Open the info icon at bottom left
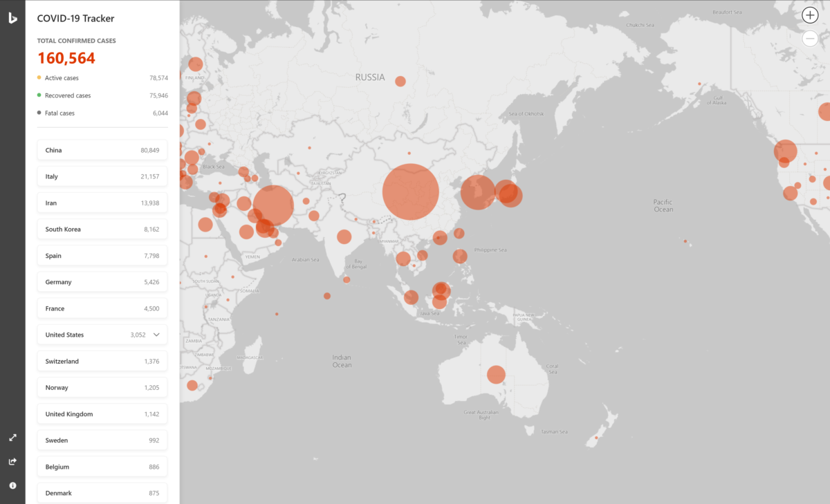 coord(12,485)
